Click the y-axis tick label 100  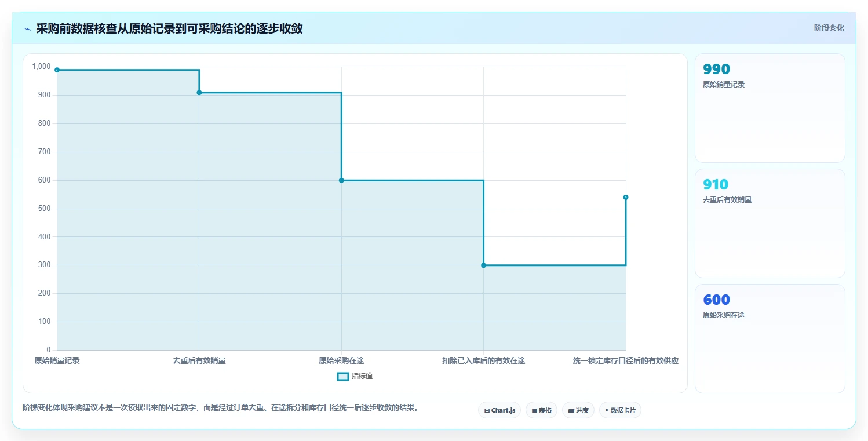[x=45, y=322]
